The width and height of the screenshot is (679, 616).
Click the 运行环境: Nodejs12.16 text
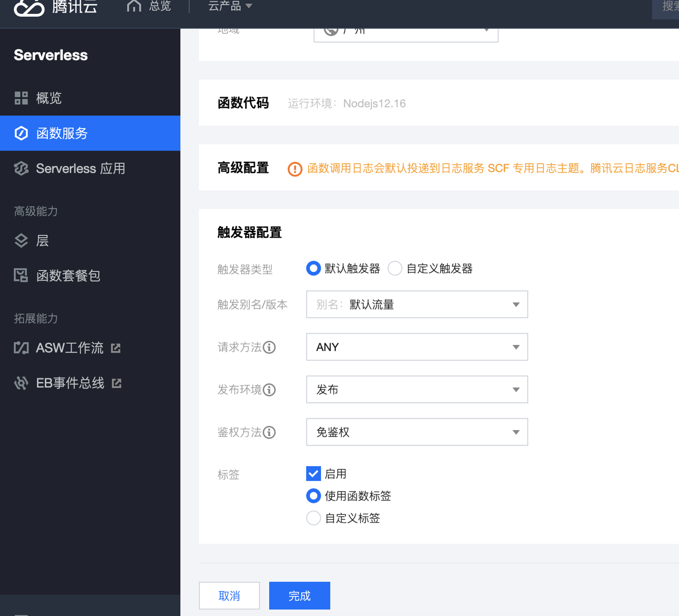tap(347, 103)
